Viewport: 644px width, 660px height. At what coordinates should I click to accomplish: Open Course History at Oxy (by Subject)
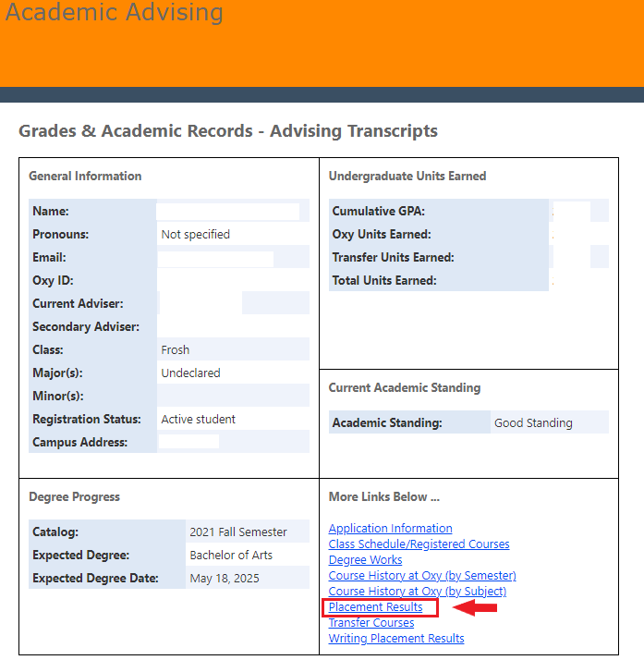coord(418,591)
